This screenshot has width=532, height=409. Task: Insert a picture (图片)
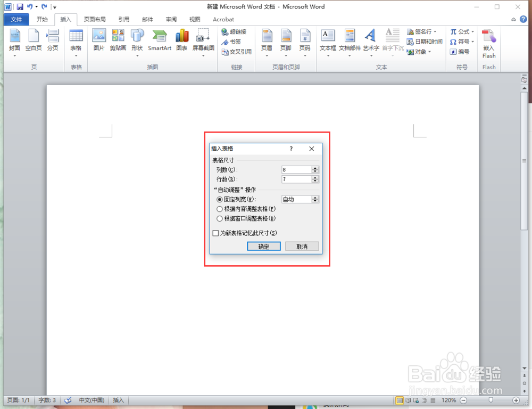pyautogui.click(x=99, y=40)
